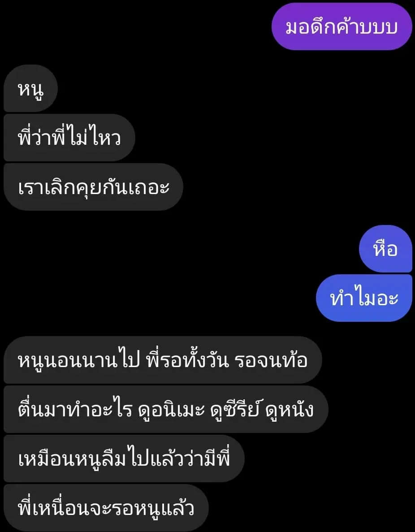Screen dimensions: 415x532
Task: Tap the received bubble saying หนู
Action: [x=30, y=88]
